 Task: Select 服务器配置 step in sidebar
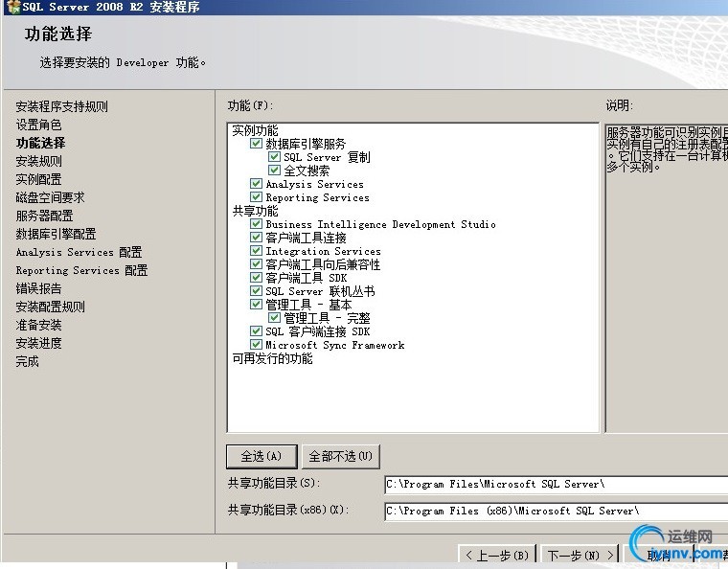(x=44, y=216)
